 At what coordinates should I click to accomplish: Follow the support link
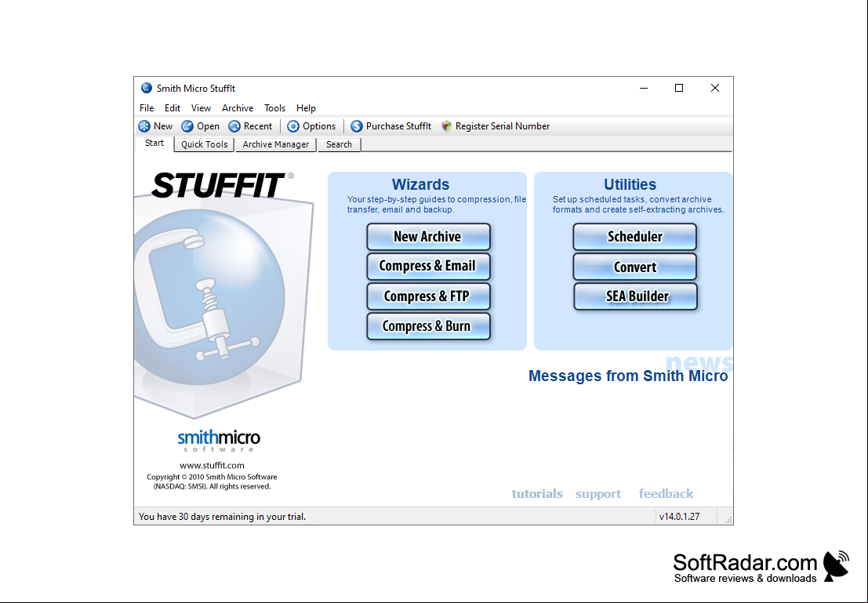pyautogui.click(x=597, y=493)
